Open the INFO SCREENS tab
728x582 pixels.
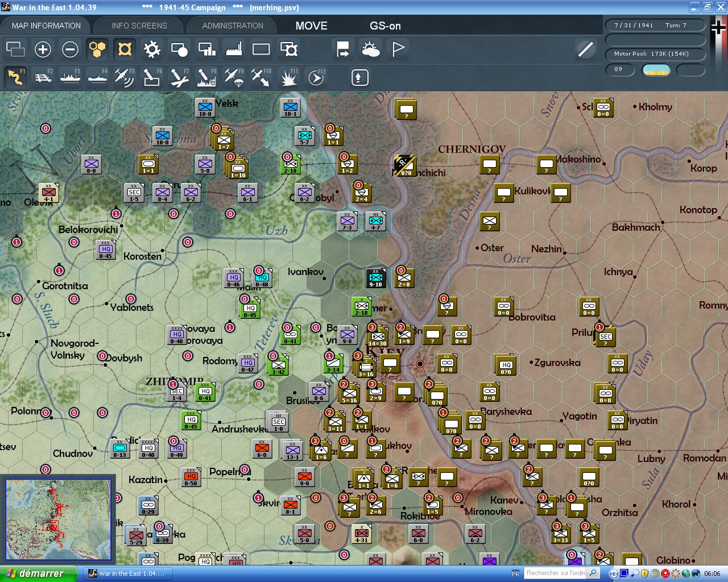pos(139,26)
